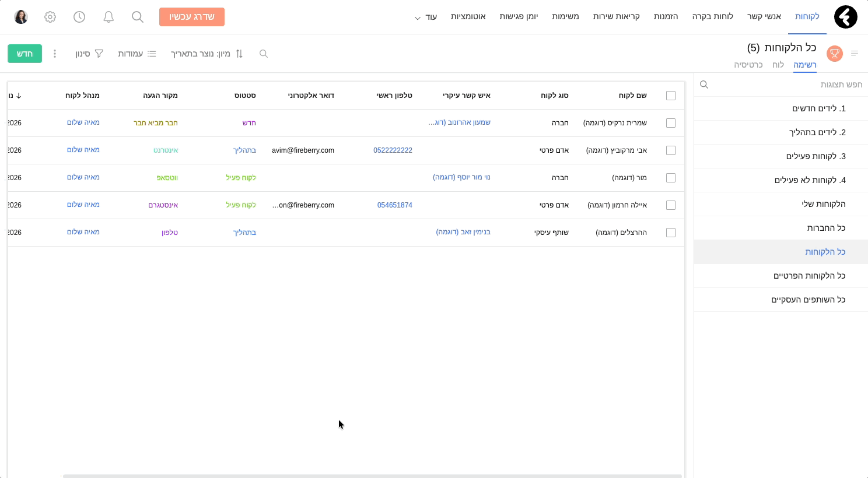Open notifications bell icon
The height and width of the screenshot is (478, 868).
[108, 17]
